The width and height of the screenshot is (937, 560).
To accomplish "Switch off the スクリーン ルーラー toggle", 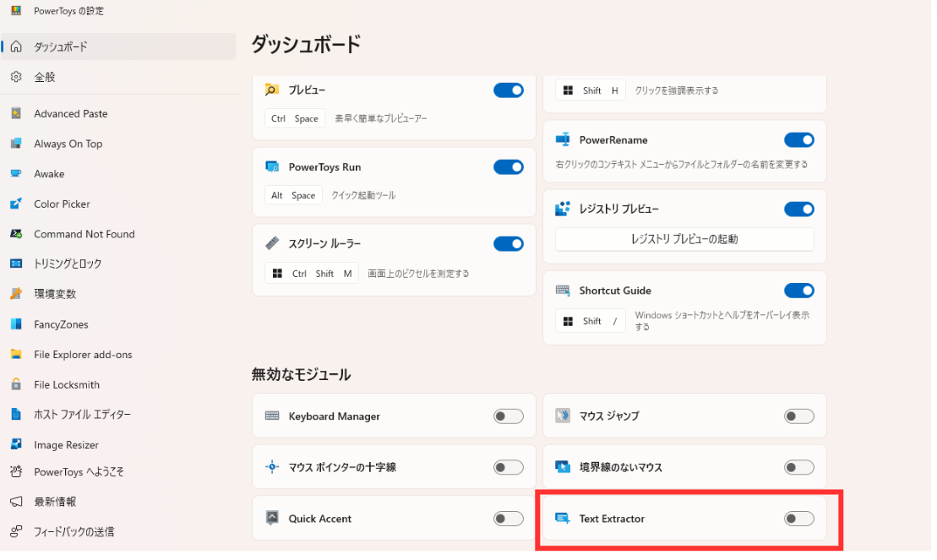I will 509,243.
